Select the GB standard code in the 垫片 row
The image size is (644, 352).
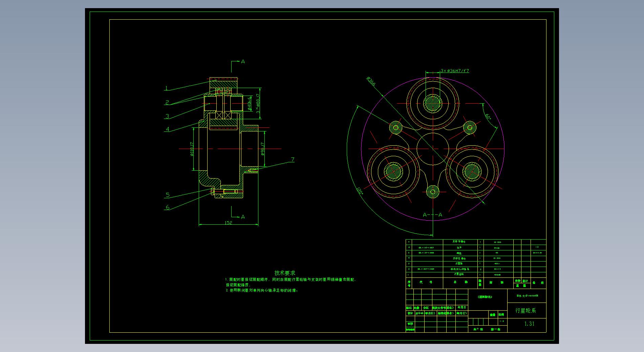pyautogui.click(x=426, y=248)
